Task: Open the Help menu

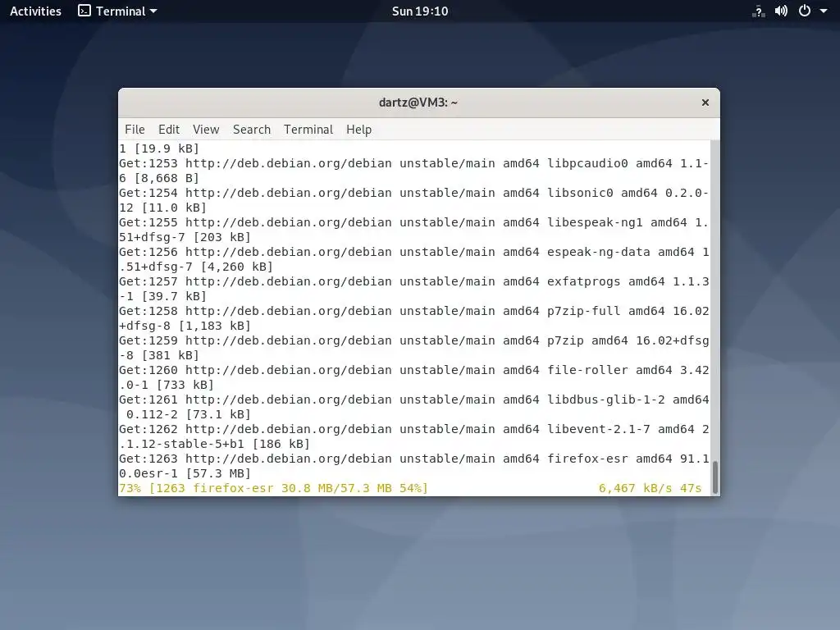Action: (x=358, y=130)
